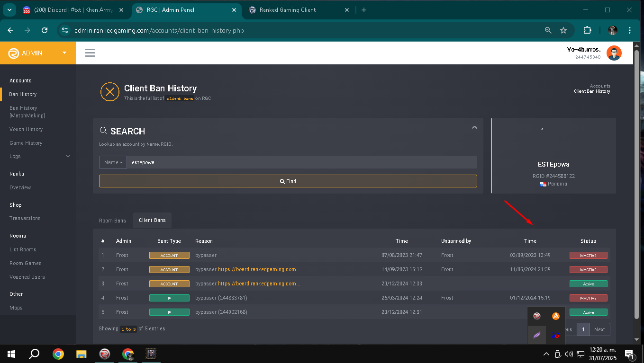
Task: Open the Chrome profile avatar
Action: click(613, 30)
